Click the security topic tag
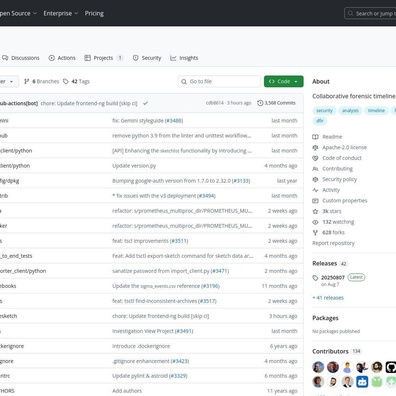This screenshot has height=396, width=396. point(324,111)
